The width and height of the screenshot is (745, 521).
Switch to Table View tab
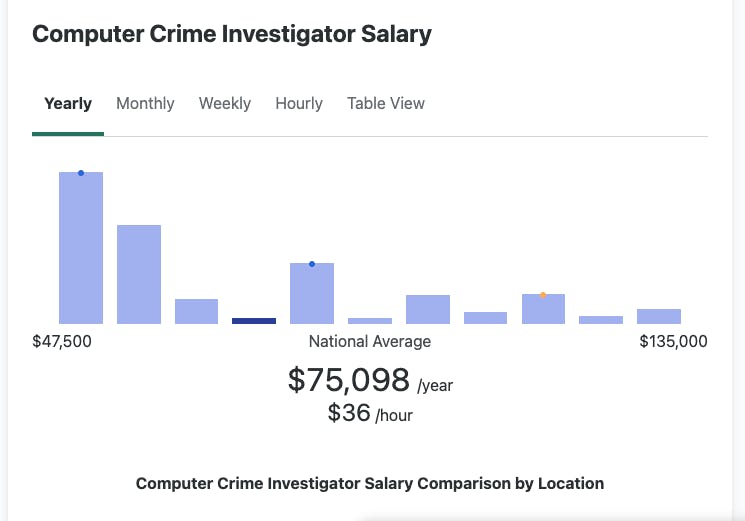point(386,103)
